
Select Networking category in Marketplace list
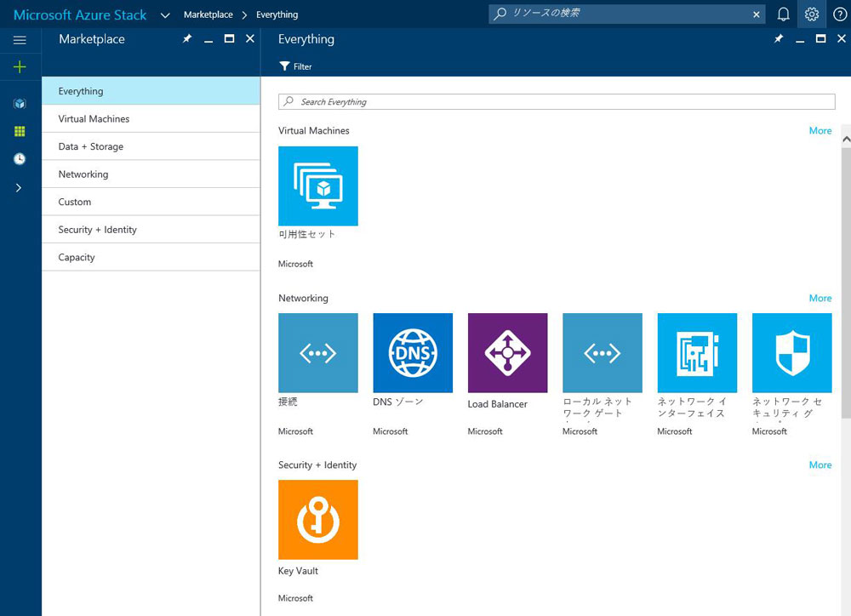tap(151, 174)
